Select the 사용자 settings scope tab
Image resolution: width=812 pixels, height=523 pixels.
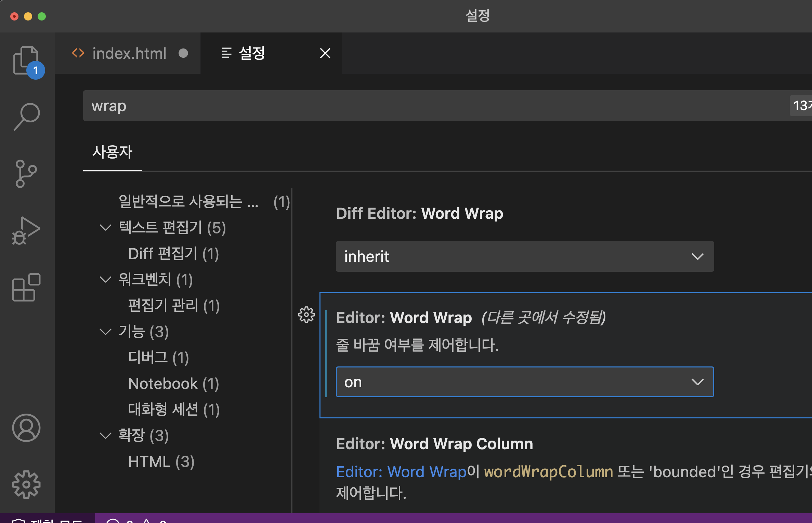coord(112,152)
